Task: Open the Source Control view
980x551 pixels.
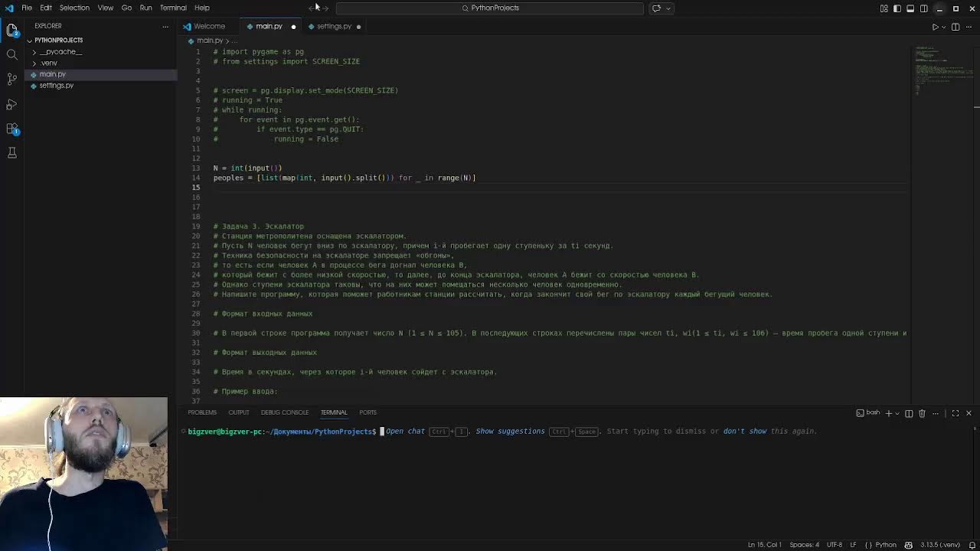Action: point(11,79)
